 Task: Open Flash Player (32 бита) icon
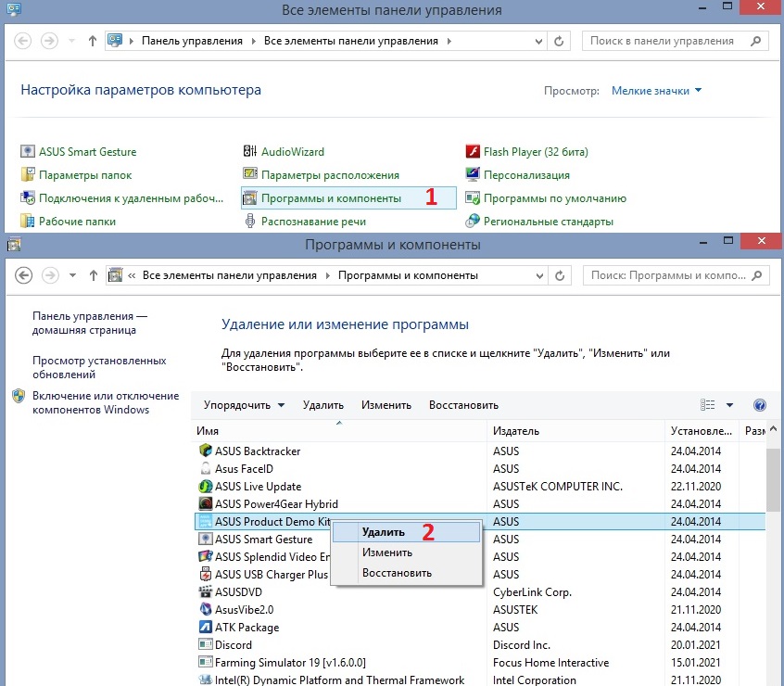click(x=473, y=151)
